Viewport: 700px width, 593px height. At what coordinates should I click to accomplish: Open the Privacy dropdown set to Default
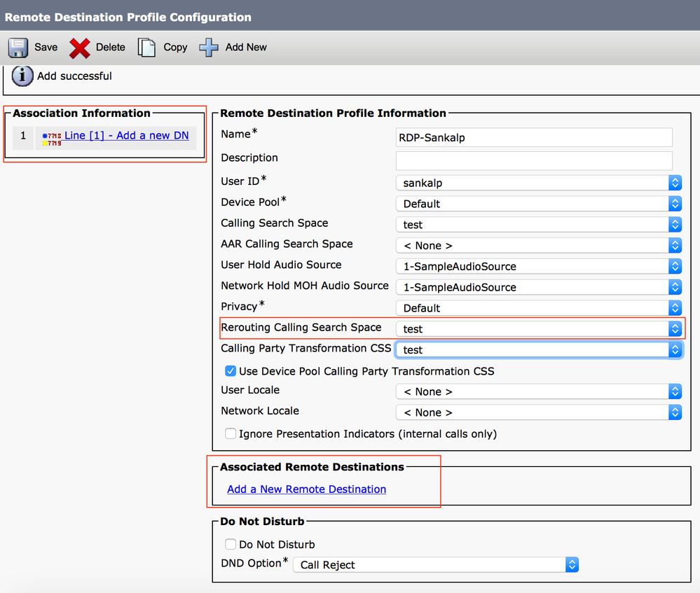click(538, 308)
